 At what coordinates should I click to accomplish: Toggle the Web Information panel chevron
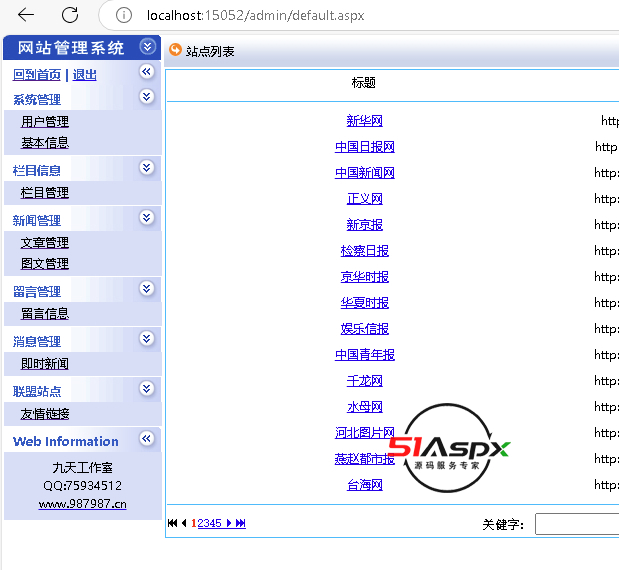pos(147,439)
